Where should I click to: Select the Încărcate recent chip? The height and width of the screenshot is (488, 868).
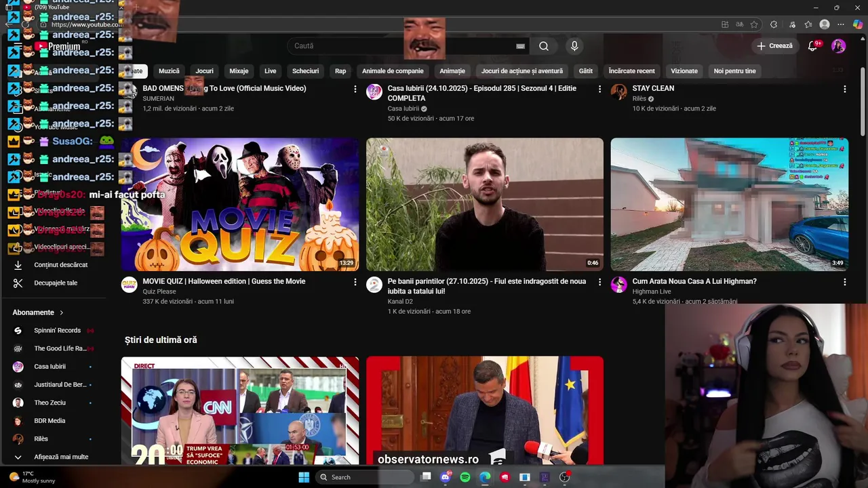pos(631,71)
